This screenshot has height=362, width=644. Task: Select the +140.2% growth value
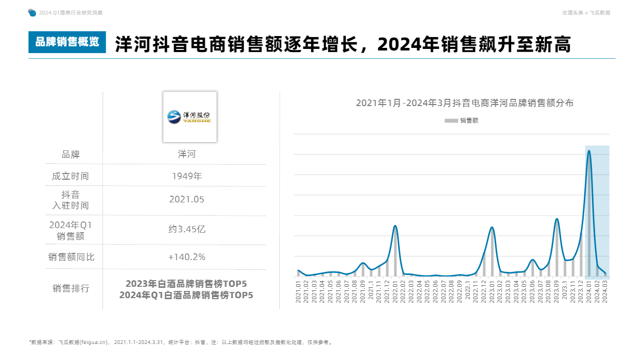187,256
